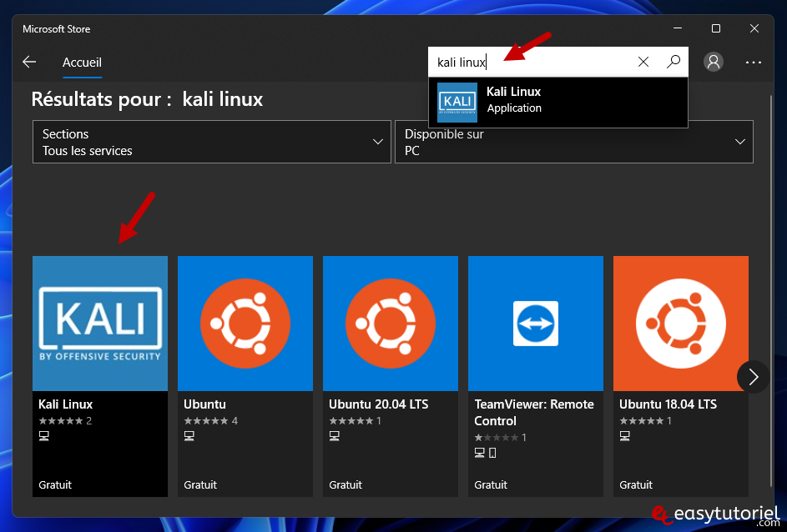Open the Ubuntu 18.04 LTS tile logo
787x532 pixels.
(681, 324)
